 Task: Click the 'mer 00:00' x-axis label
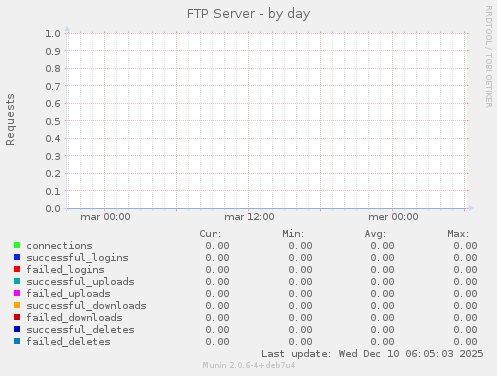(x=393, y=217)
